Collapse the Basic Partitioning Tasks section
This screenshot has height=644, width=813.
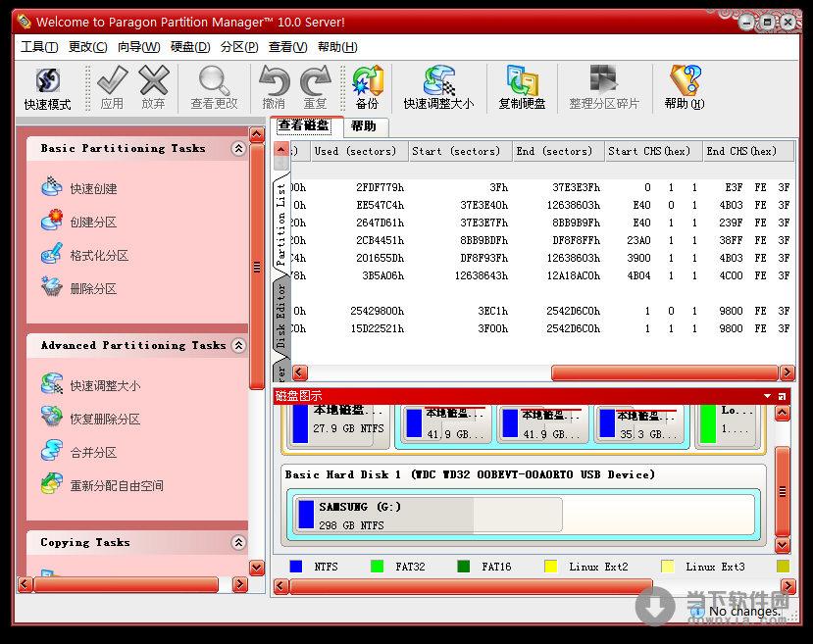[238, 149]
